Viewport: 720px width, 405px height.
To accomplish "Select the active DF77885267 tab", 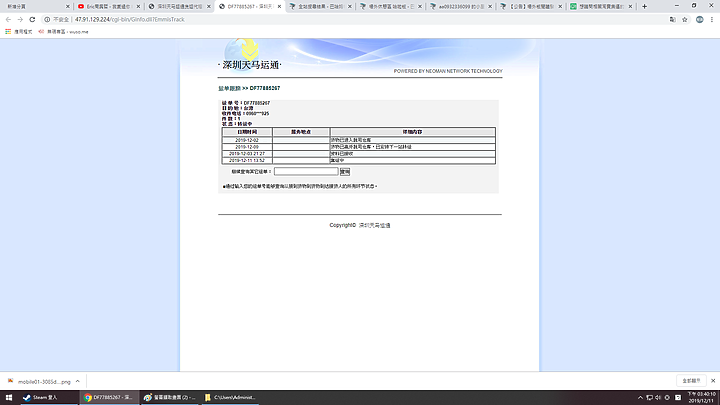I will 249,6.
